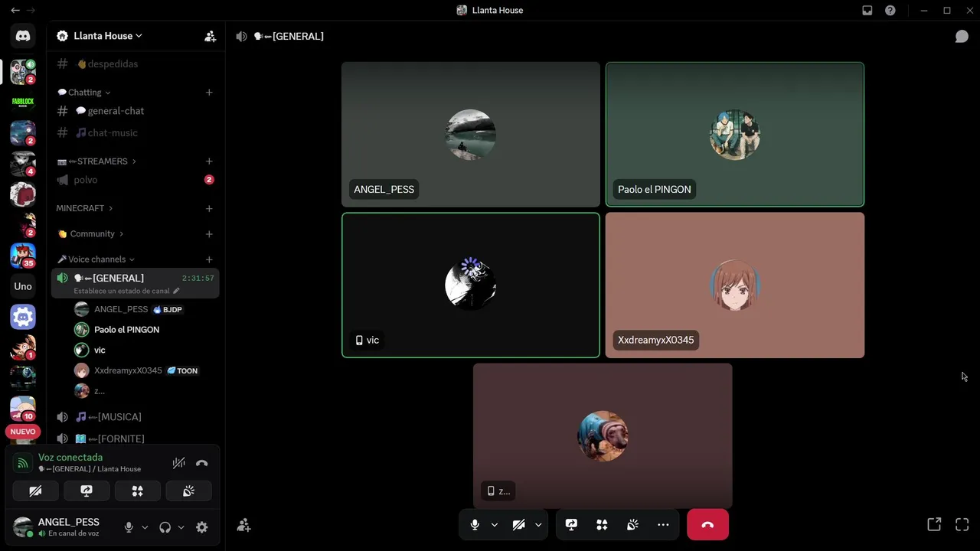Select XxdreamyxX0345 in the voice member list
The height and width of the screenshot is (551, 980).
click(x=145, y=370)
